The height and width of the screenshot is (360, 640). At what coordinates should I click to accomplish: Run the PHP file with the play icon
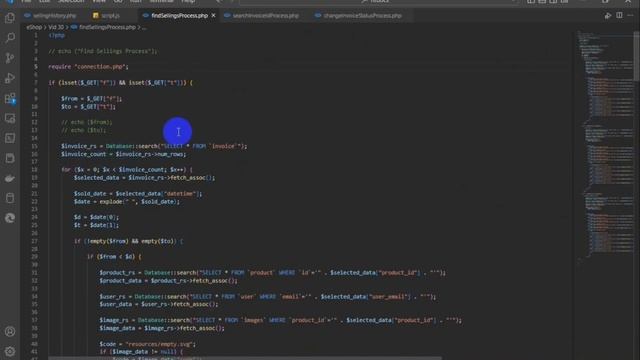tap(608, 16)
